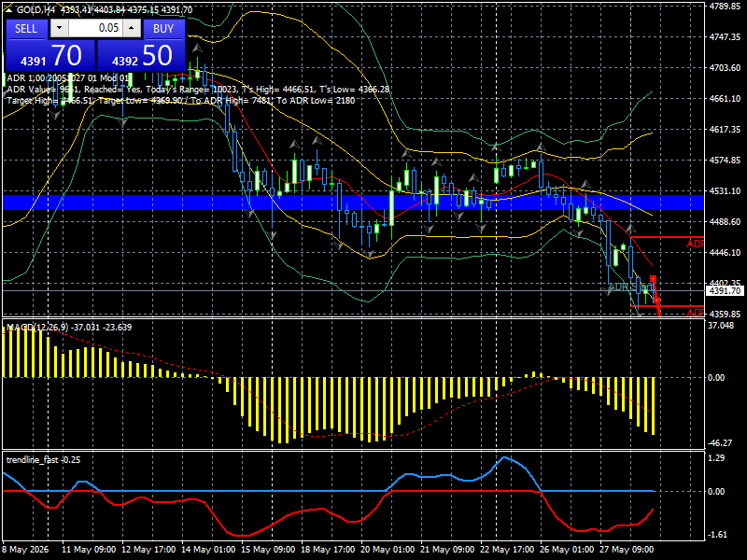
Task: Click the 4574.85 price scale value
Action: (x=725, y=161)
